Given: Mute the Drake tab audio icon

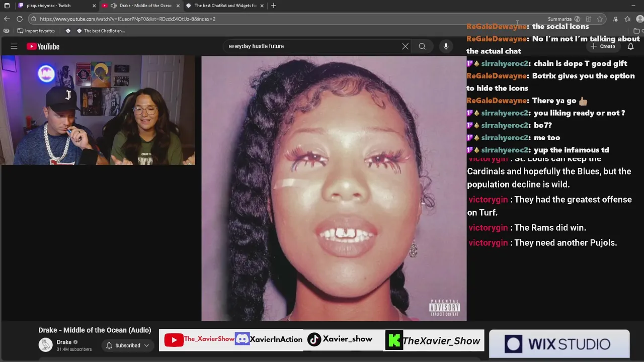Looking at the screenshot, I should (x=114, y=6).
